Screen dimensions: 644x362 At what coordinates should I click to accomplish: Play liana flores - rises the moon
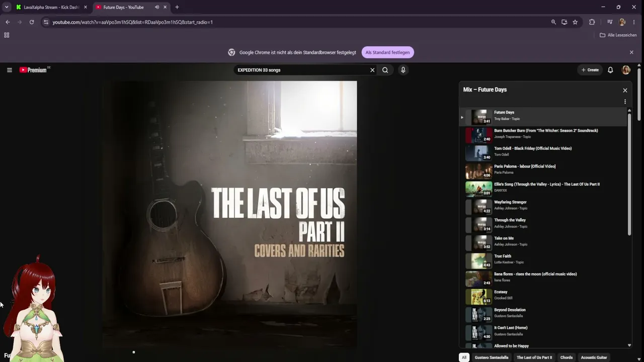click(x=543, y=278)
